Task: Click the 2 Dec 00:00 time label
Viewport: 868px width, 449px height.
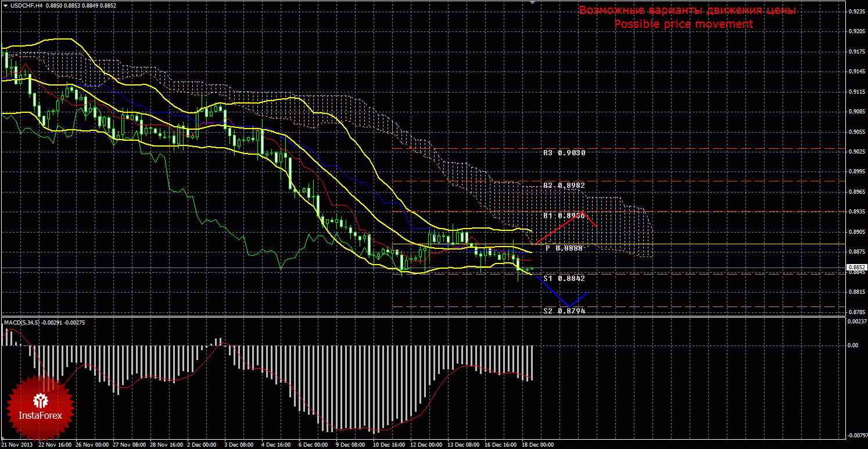Action: [202, 445]
